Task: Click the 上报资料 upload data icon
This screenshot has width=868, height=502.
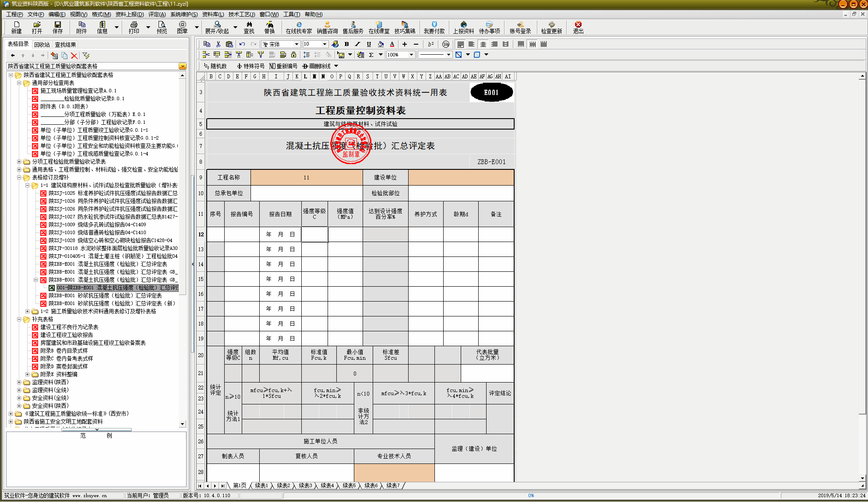Action: 463,27
